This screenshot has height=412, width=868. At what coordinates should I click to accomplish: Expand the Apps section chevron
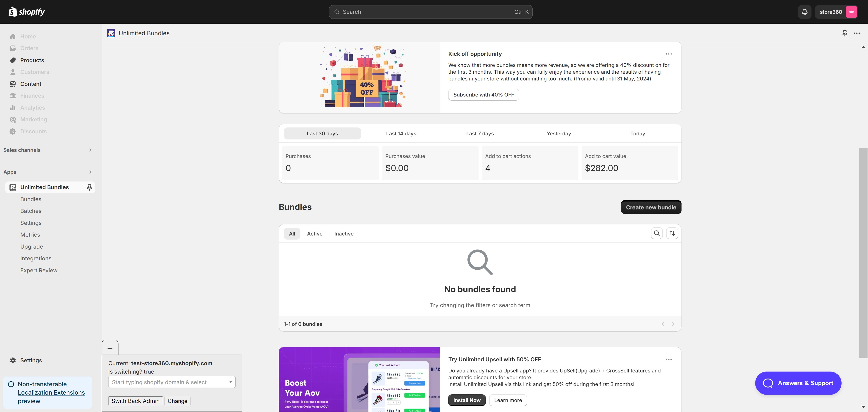(90, 172)
